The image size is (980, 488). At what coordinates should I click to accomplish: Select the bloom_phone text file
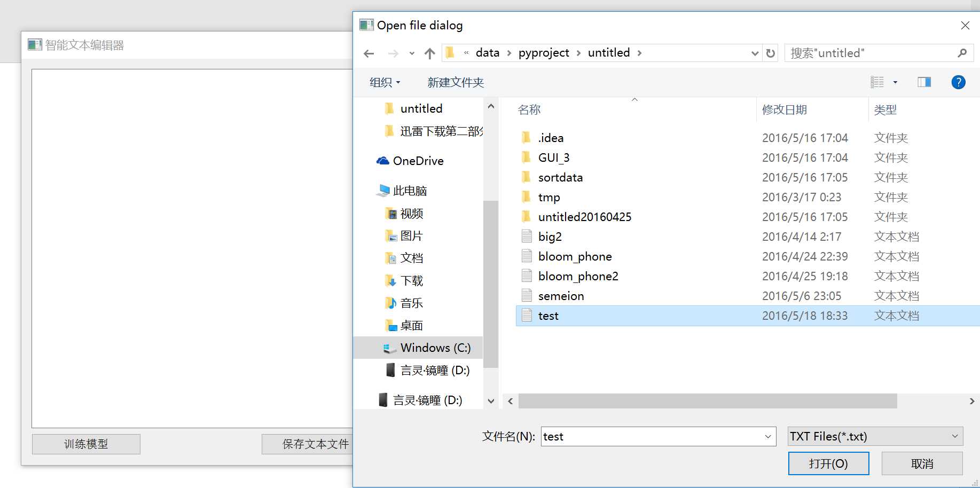pos(575,256)
